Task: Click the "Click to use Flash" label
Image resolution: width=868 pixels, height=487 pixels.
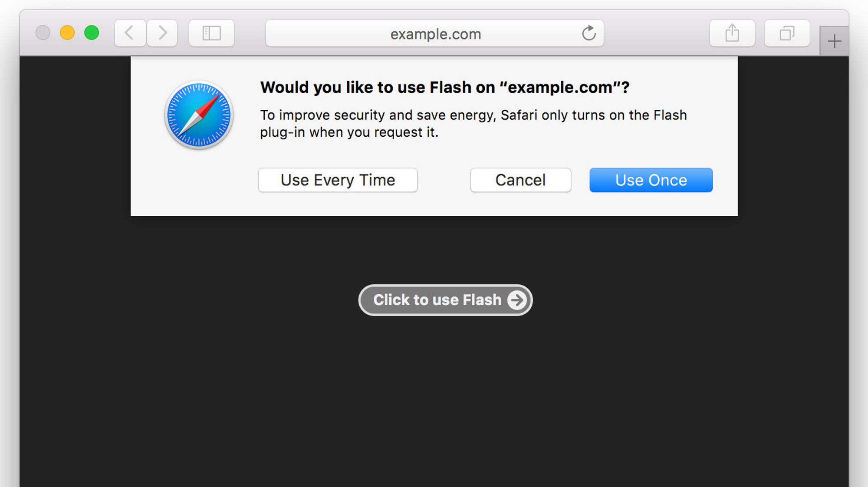Action: point(437,300)
